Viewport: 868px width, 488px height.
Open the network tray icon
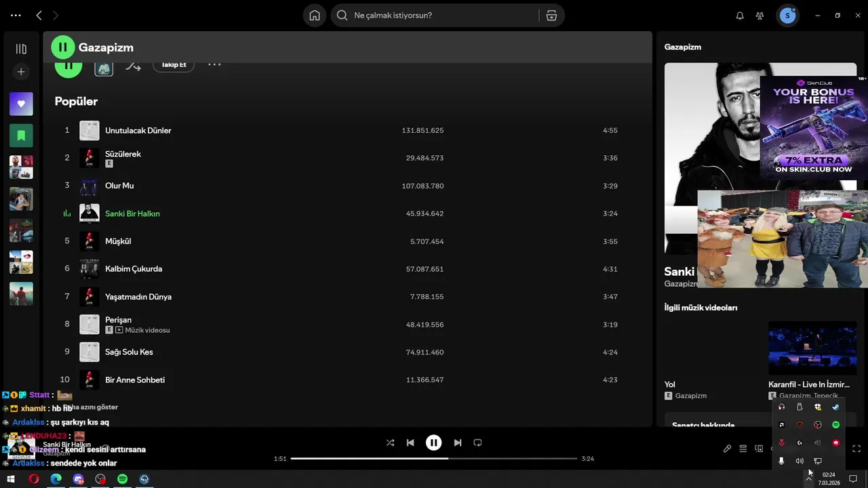[x=818, y=461]
